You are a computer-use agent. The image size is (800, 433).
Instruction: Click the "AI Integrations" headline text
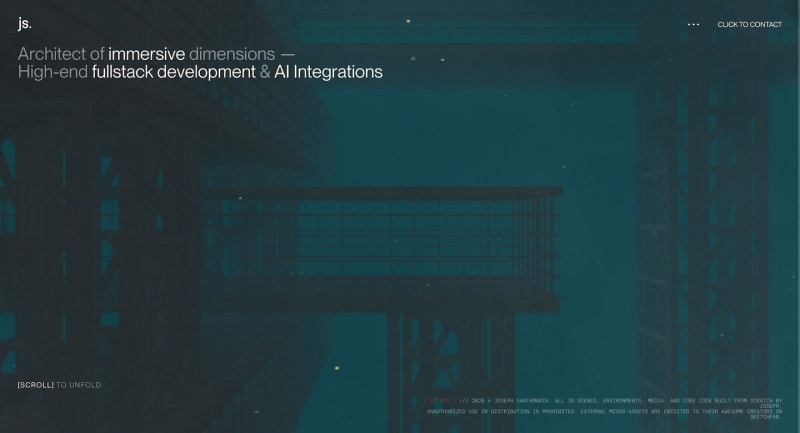point(329,72)
